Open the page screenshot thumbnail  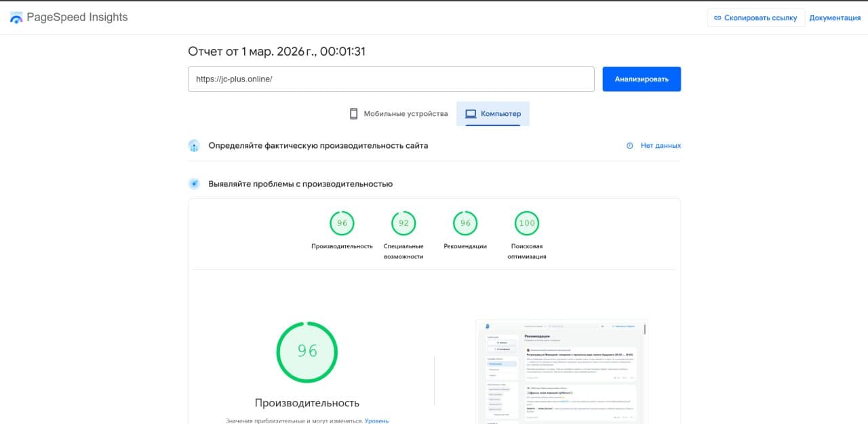pos(561,372)
